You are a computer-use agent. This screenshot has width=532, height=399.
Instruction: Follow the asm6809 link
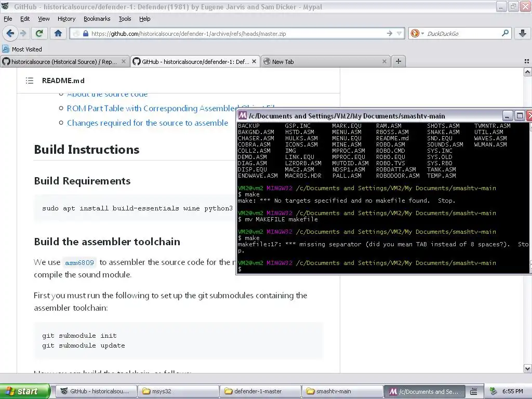[79, 262]
